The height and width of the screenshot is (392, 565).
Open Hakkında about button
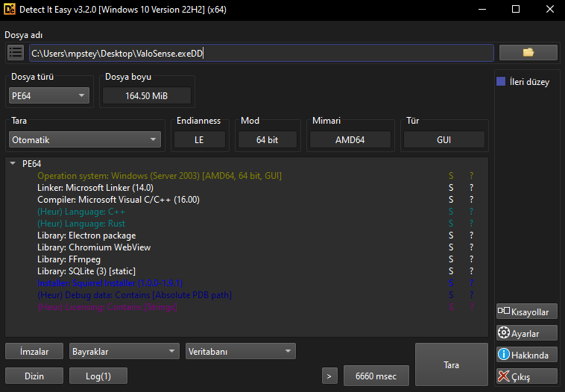[x=527, y=355]
